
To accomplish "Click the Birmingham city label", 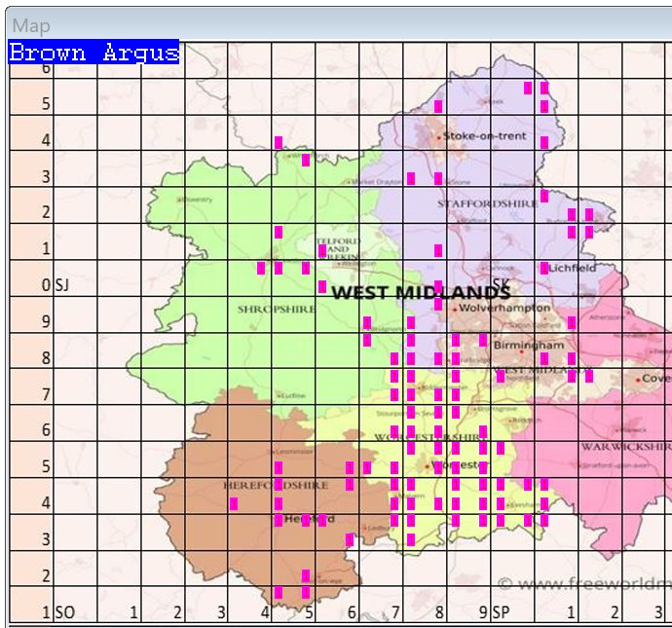I will [529, 345].
